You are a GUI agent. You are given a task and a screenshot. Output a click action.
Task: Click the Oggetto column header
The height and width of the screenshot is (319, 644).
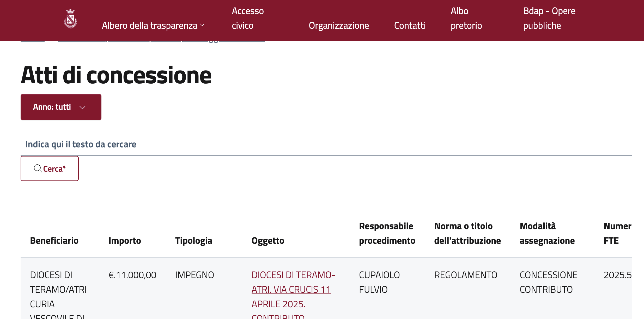point(268,241)
